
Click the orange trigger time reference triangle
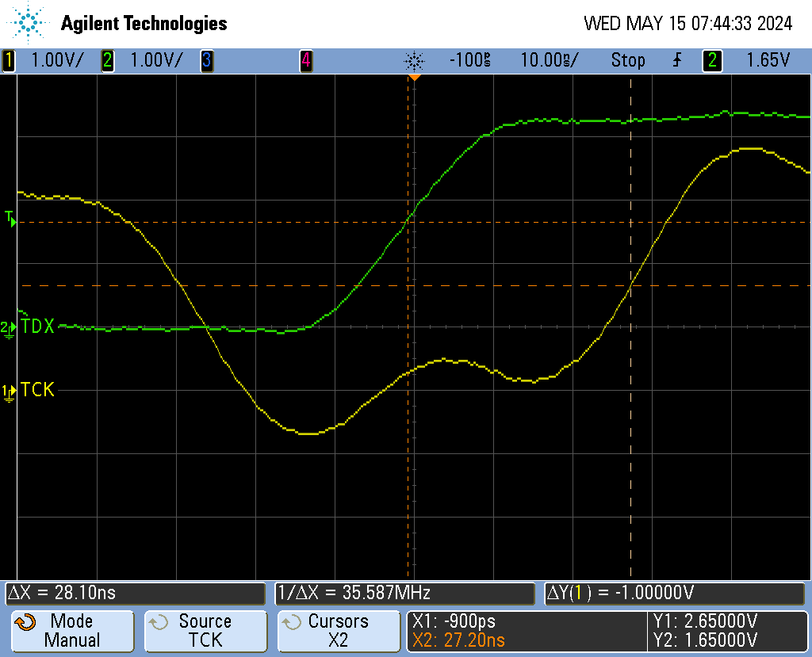pyautogui.click(x=414, y=78)
